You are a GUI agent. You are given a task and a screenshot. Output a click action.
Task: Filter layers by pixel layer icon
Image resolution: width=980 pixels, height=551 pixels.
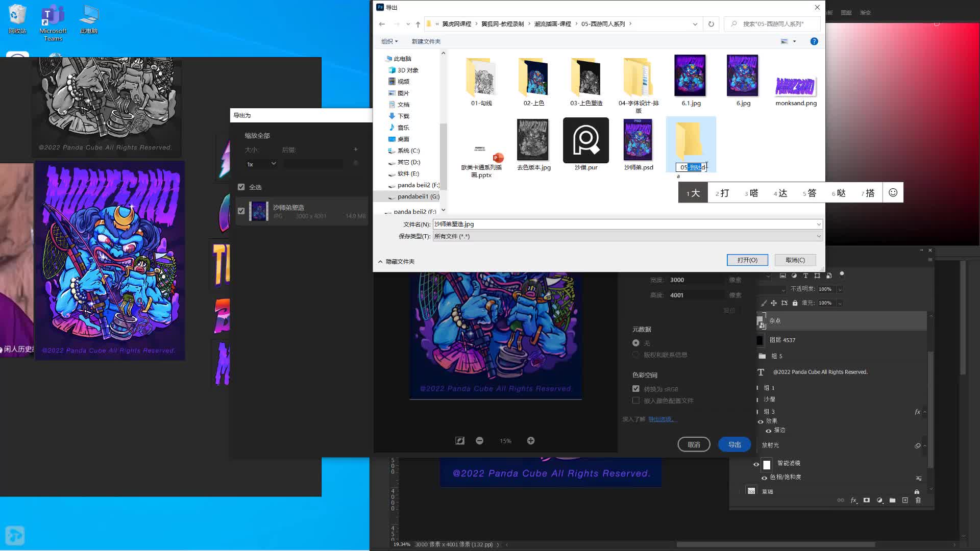point(782,275)
